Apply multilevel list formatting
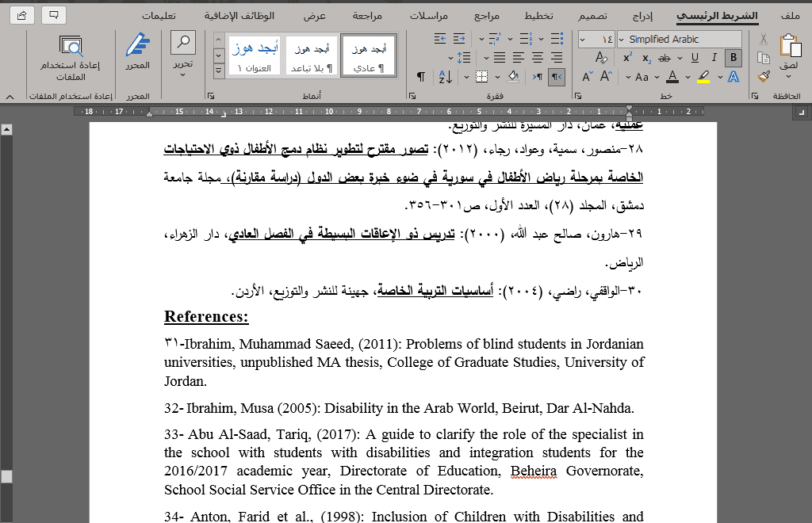Image resolution: width=812 pixels, height=523 pixels. coord(495,39)
